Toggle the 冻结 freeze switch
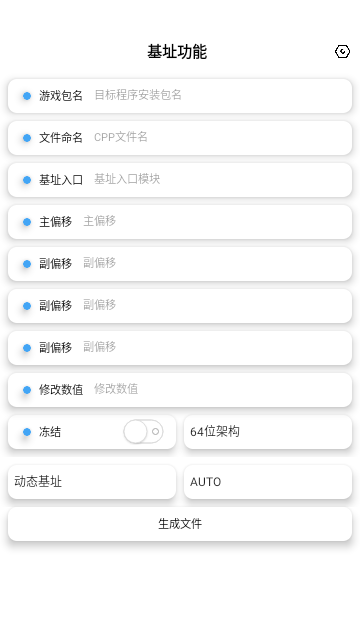Image resolution: width=360 pixels, height=640 pixels. click(143, 432)
